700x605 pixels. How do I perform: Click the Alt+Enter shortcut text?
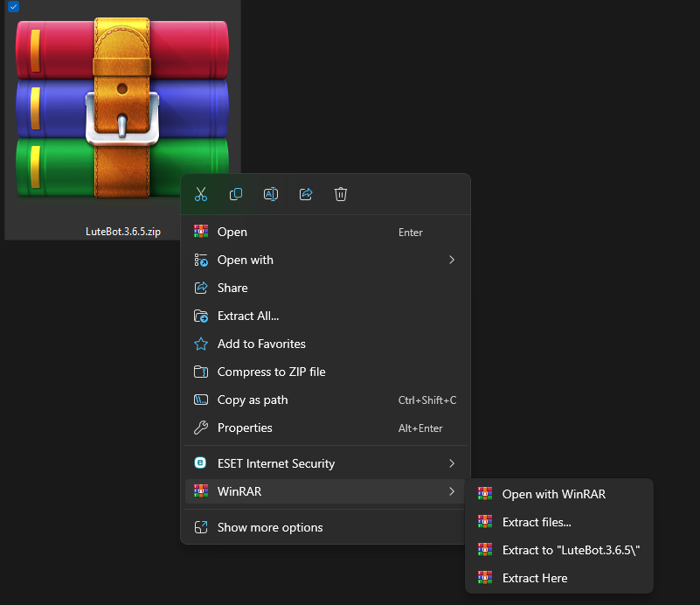click(x=420, y=428)
